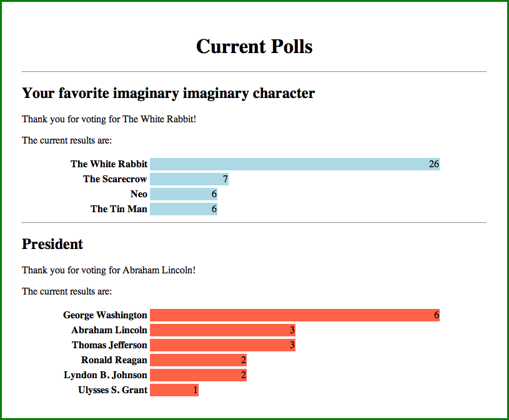Click The White Rabbit row label
Viewport: 509px width, 420px height.
(109, 164)
